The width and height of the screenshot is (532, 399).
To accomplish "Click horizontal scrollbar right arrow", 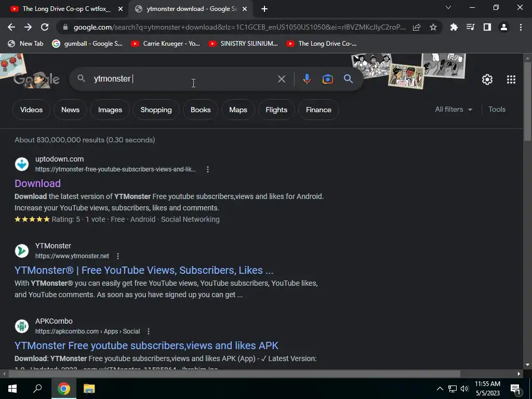I will (519, 374).
